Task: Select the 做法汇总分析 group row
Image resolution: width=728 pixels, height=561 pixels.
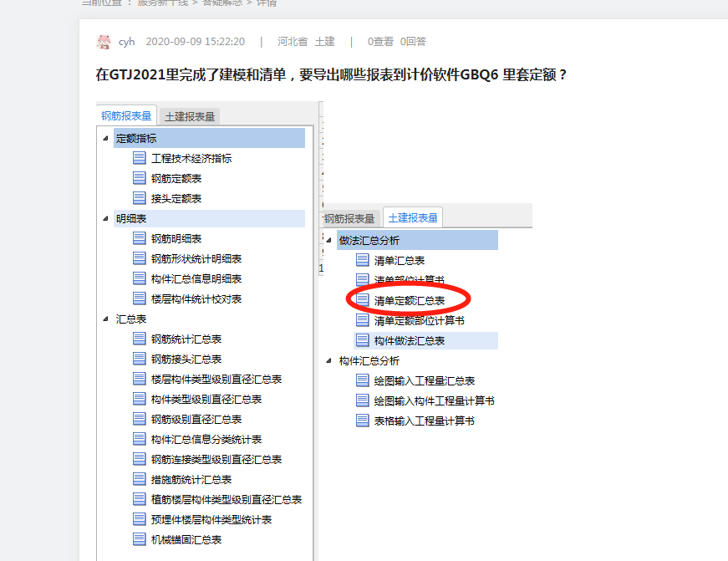Action: pos(417,240)
